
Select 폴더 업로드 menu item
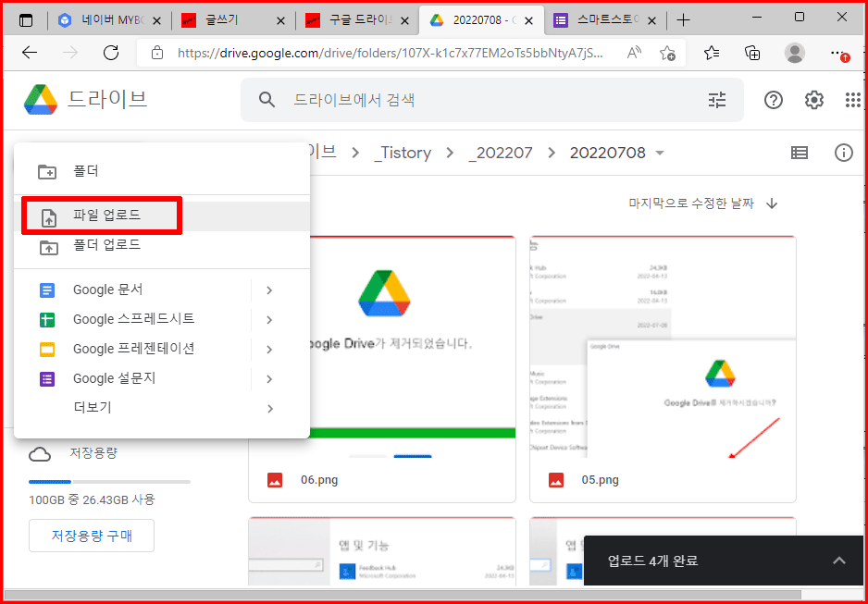click(x=162, y=246)
